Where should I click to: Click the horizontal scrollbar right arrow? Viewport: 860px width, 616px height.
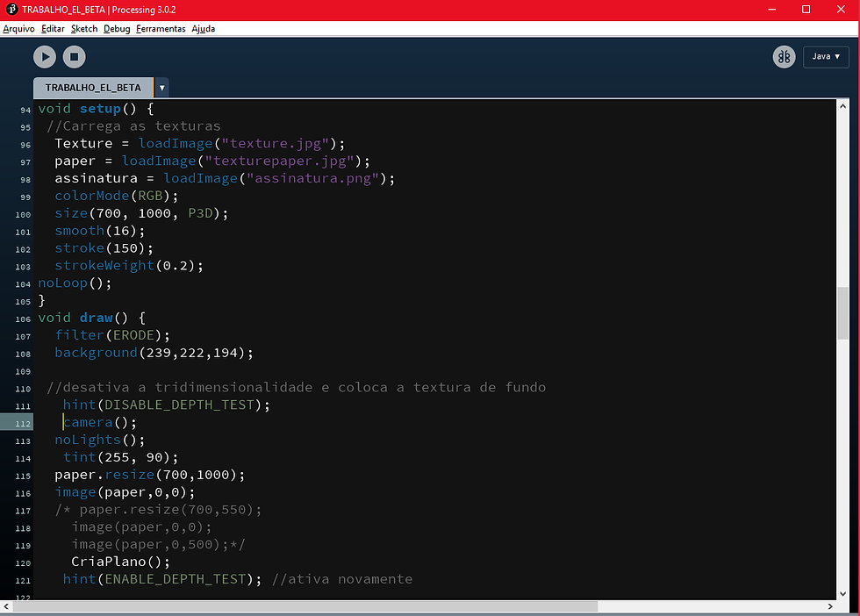(x=830, y=606)
